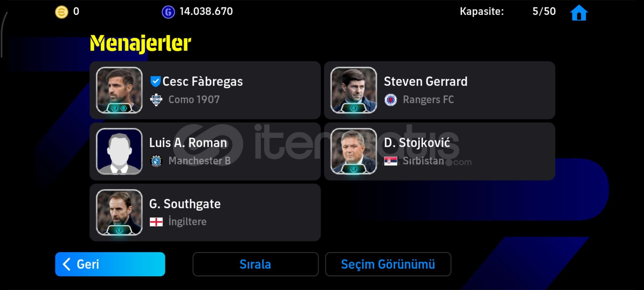Select Luis A. Roman silhouette portrait
644x290 pixels.
click(x=119, y=151)
